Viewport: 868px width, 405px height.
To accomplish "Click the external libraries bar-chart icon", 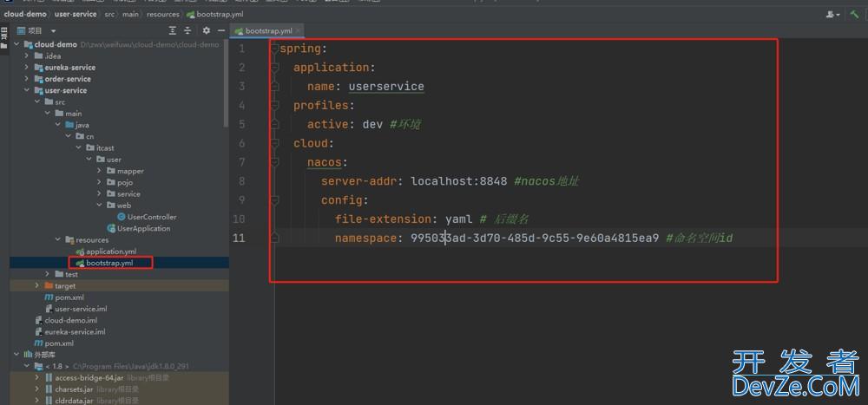I will [28, 355].
